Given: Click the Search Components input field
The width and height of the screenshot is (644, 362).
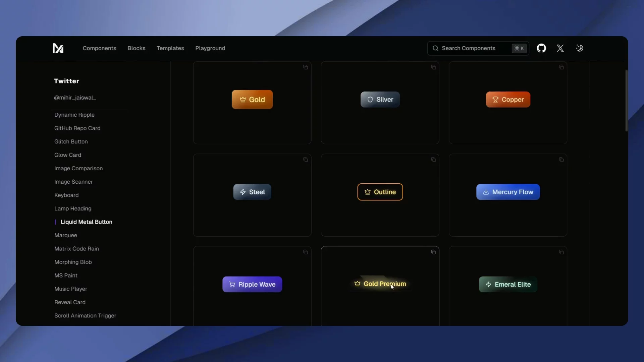Looking at the screenshot, I should pos(470,48).
